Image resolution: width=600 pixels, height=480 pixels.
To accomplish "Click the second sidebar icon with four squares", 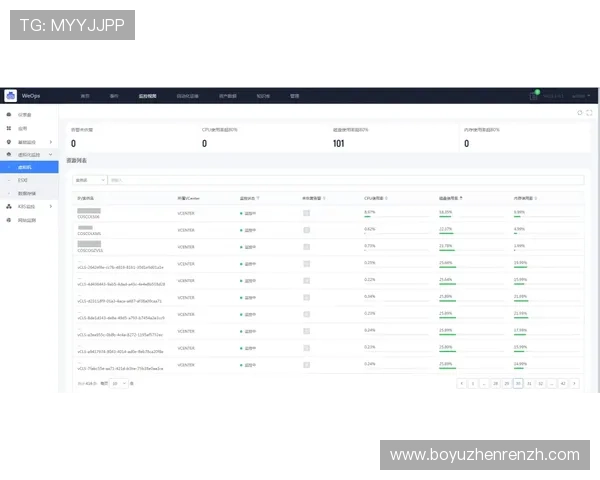I will pyautogui.click(x=9, y=128).
